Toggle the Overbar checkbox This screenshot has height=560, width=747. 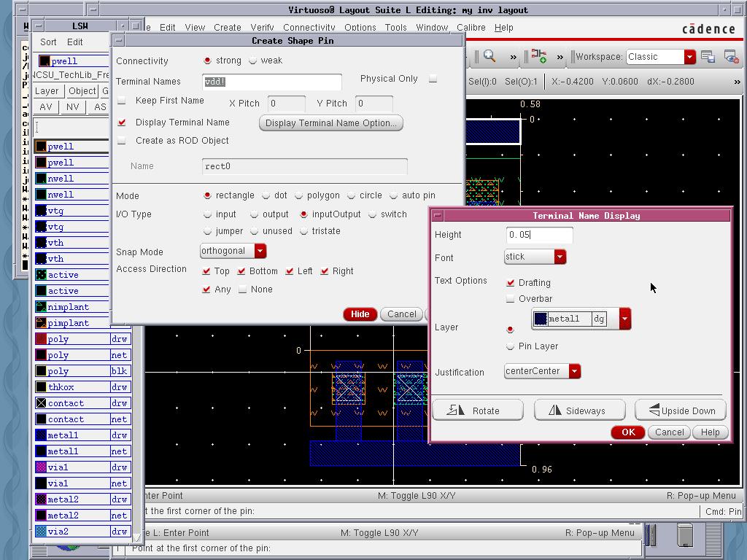tap(510, 299)
